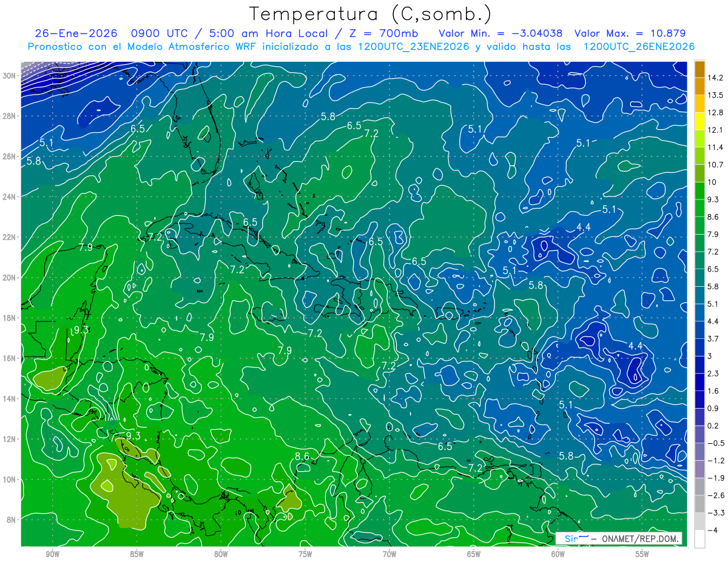The height and width of the screenshot is (562, 728).
Task: Click the '1200UTC_26ENE2026' valid-until time
Action: (x=639, y=47)
